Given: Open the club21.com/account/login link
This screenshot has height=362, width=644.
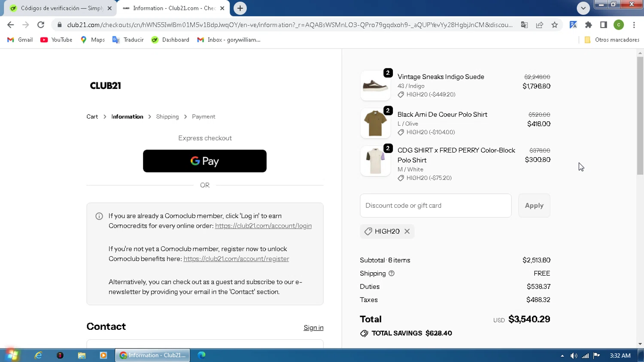Looking at the screenshot, I should (263, 226).
